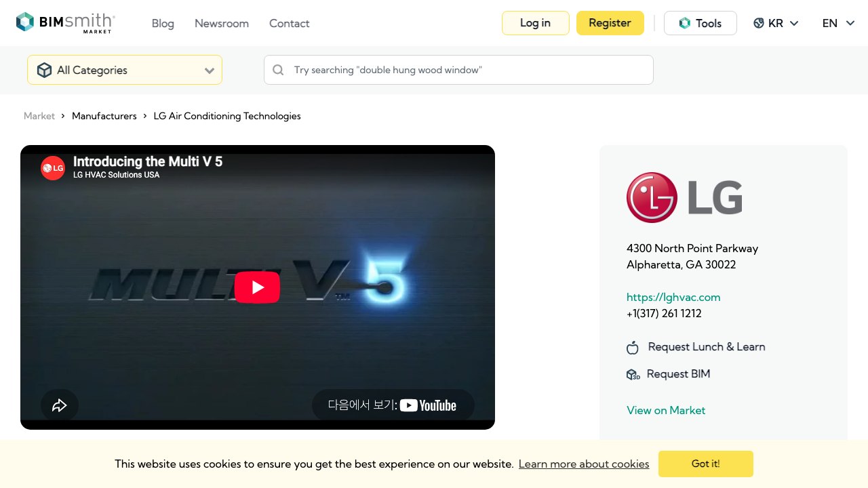The image size is (868, 488).
Task: Open the Blog page
Action: coord(163,23)
